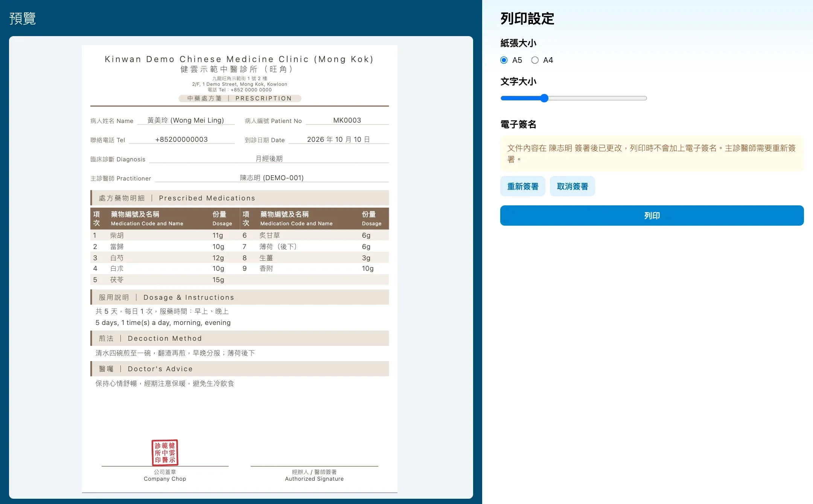The width and height of the screenshot is (813, 504).
Task: Click medication row 生薑
Action: pos(314,258)
